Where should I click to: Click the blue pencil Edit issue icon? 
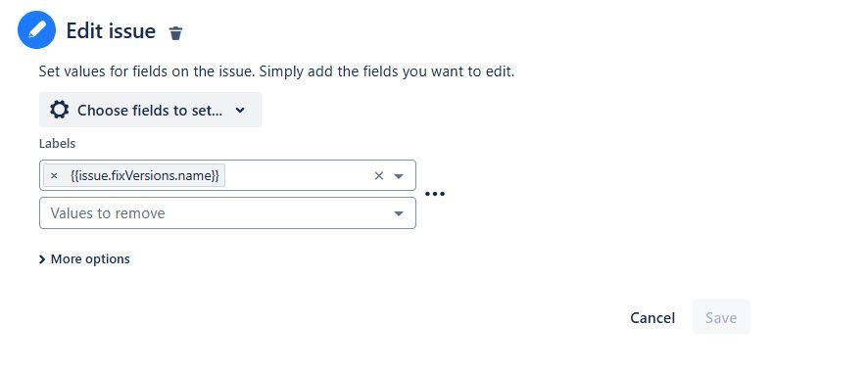tap(36, 29)
